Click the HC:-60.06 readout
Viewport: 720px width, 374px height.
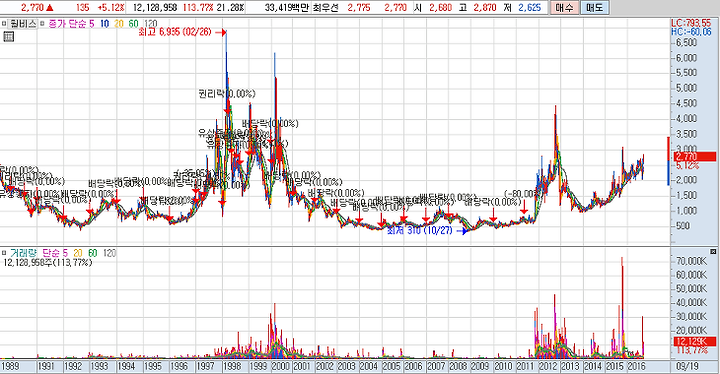(x=691, y=31)
